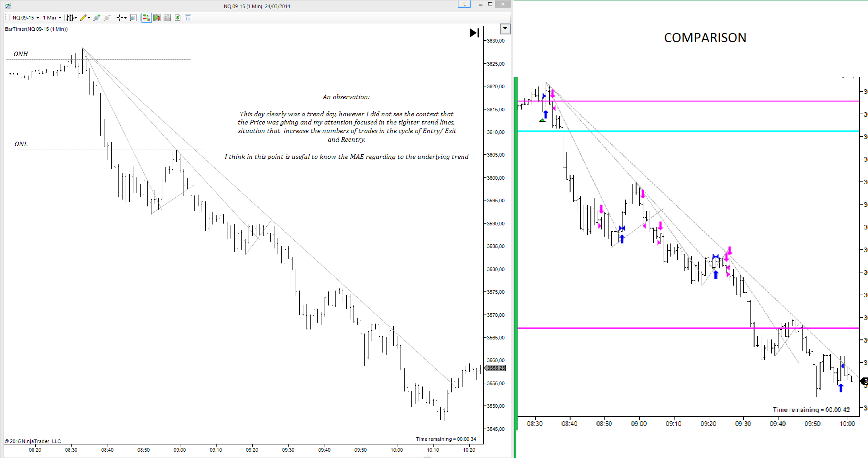Click the BarTimer(NQ 09-15 (1 Min)) label
868x458 pixels.
coord(36,29)
